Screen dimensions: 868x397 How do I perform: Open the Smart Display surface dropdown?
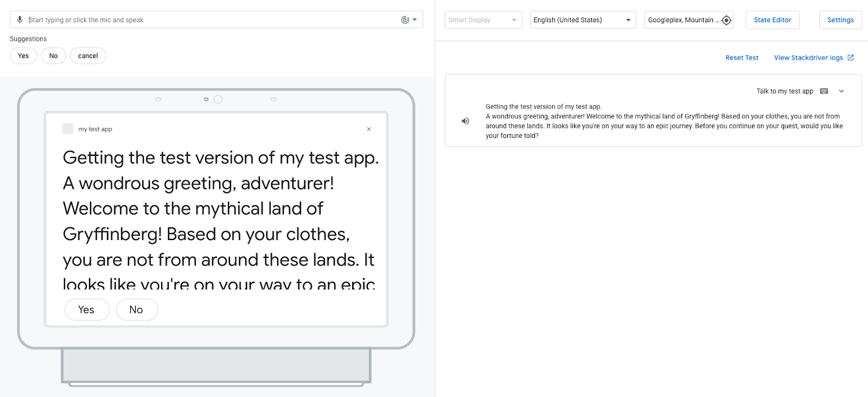click(x=483, y=20)
